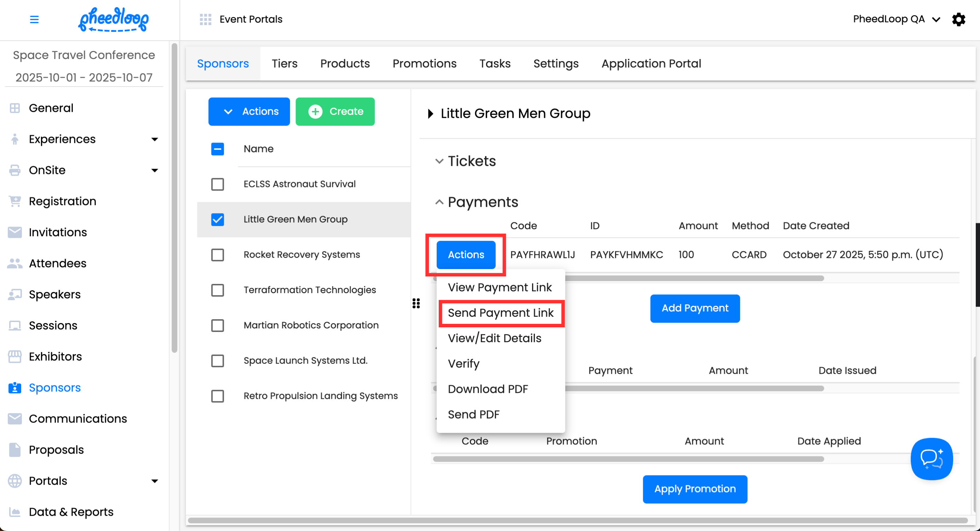Check the ECLSS Astronaut Survival checkbox
The height and width of the screenshot is (531, 980).
coord(218,184)
